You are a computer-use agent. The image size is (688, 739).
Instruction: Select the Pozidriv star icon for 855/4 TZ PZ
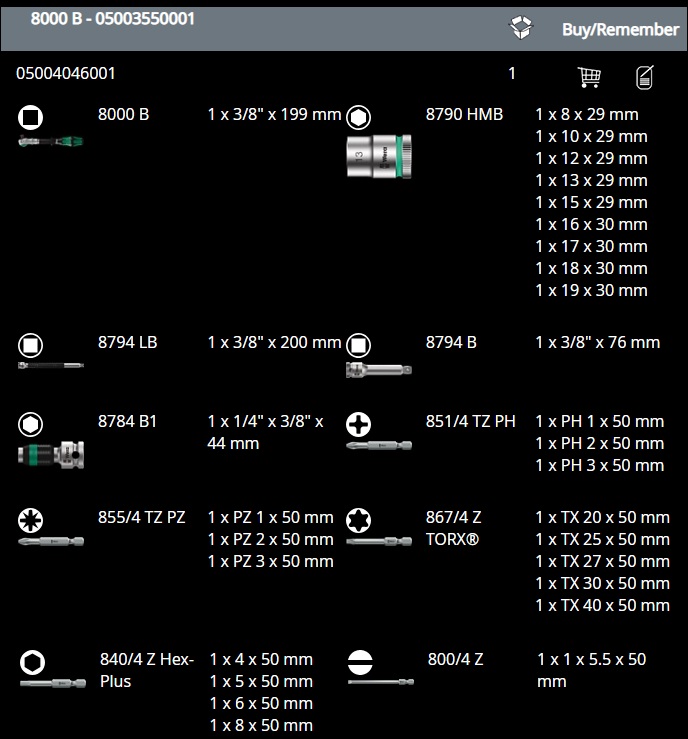tap(31, 520)
